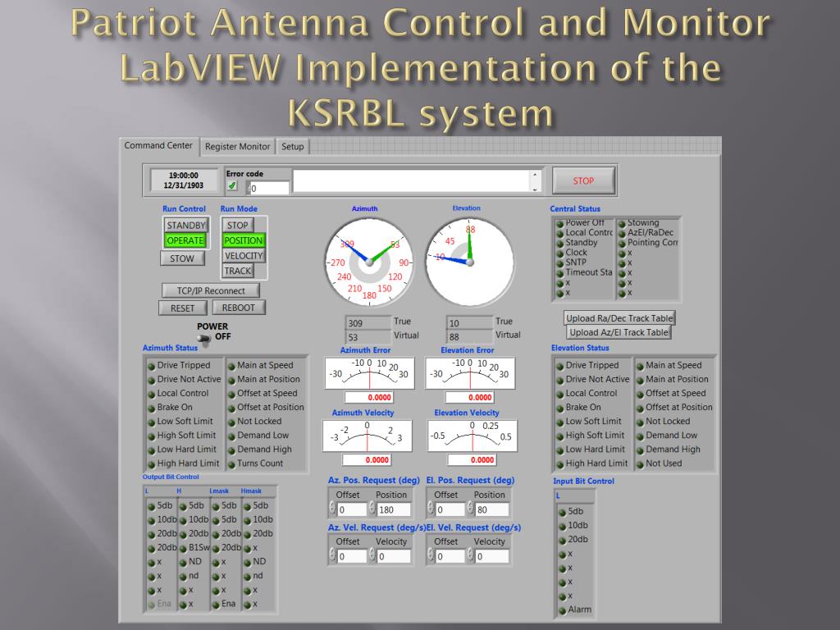
Task: Click Upload Ra/Dec Track Table
Action: click(x=619, y=317)
